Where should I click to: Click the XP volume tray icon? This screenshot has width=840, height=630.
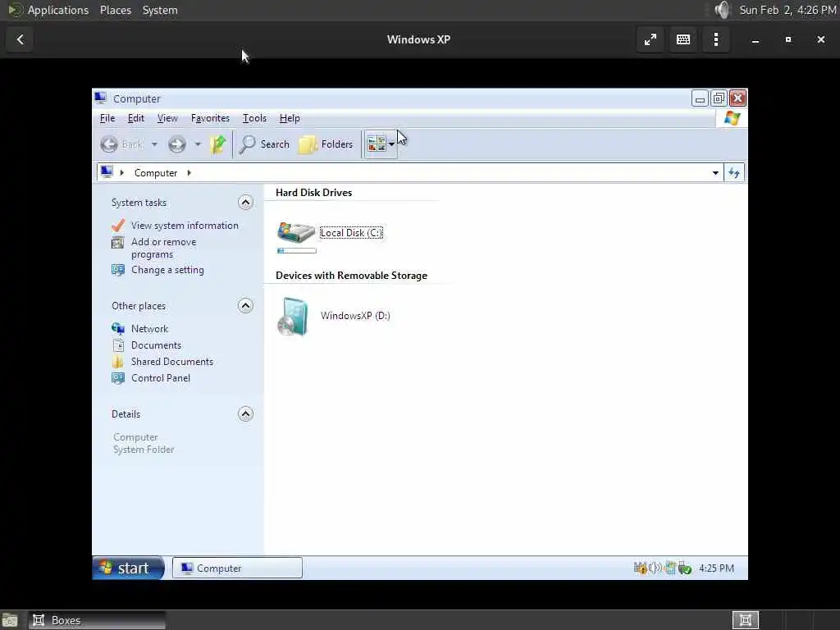(x=655, y=568)
